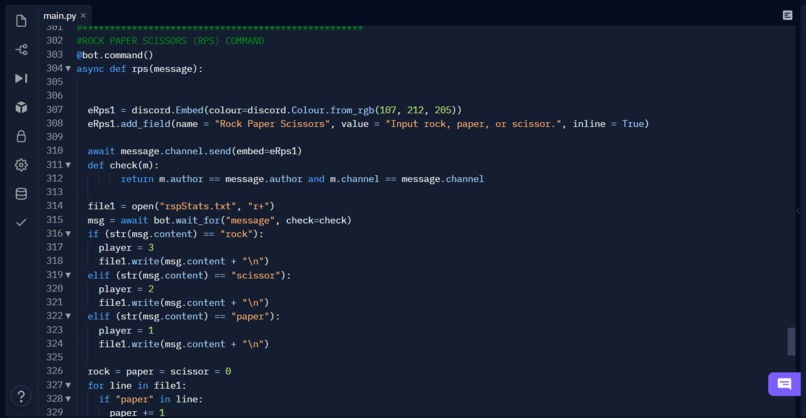Open the Secrets padlock icon
The height and width of the screenshot is (418, 806).
click(21, 136)
